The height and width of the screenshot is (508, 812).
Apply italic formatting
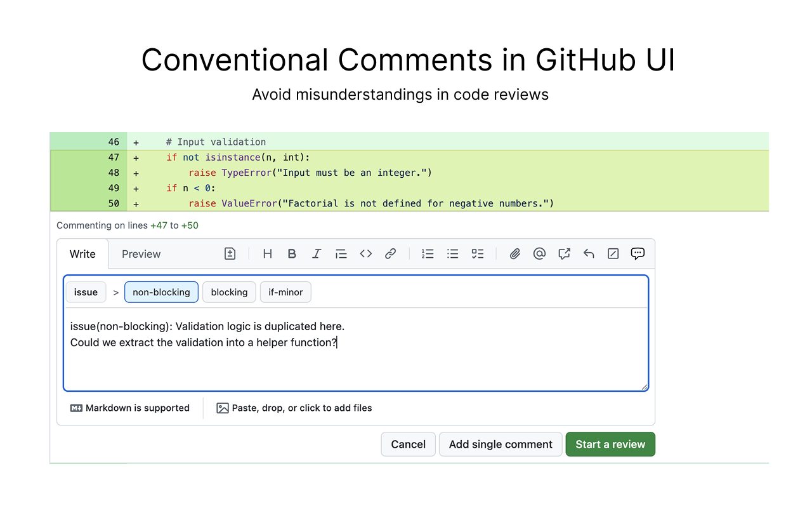[317, 253]
